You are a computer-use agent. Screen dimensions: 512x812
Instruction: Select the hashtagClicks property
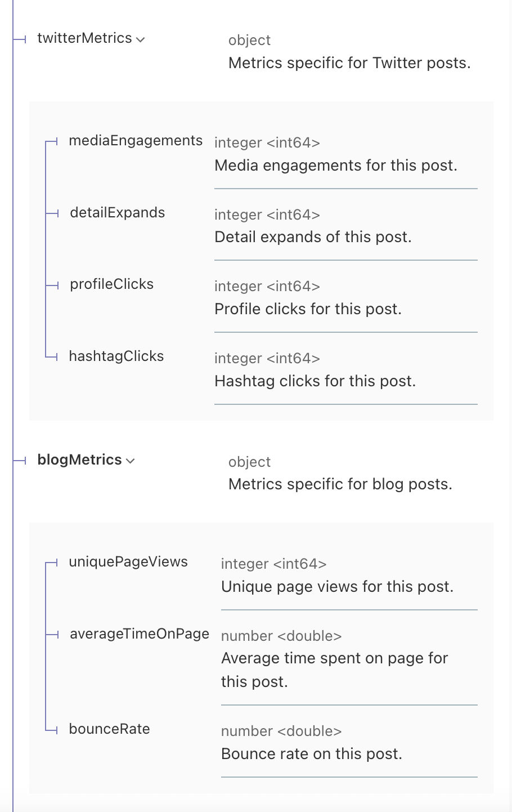click(116, 355)
